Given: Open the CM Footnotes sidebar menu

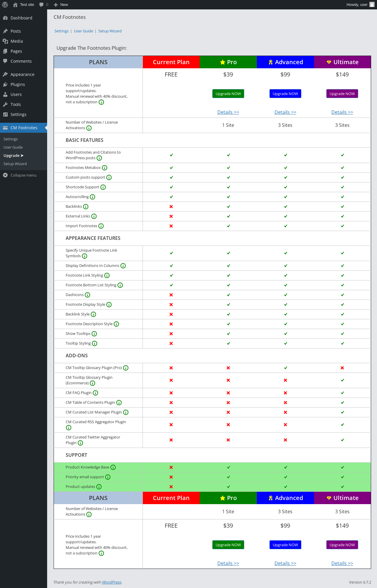Looking at the screenshot, I should click(x=24, y=128).
